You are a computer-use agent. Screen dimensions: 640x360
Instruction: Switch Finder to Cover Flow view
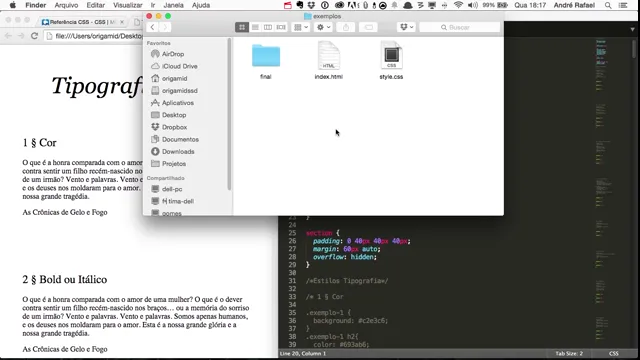[281, 27]
